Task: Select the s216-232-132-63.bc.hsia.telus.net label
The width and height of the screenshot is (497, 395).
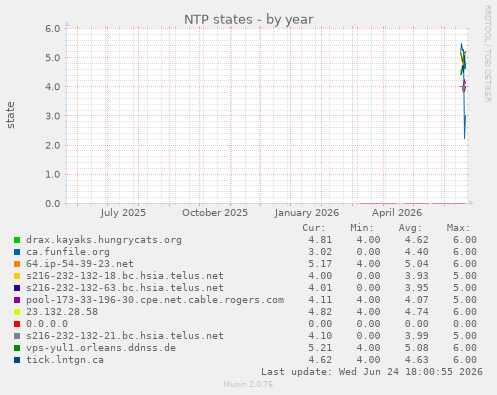Action: 125,288
